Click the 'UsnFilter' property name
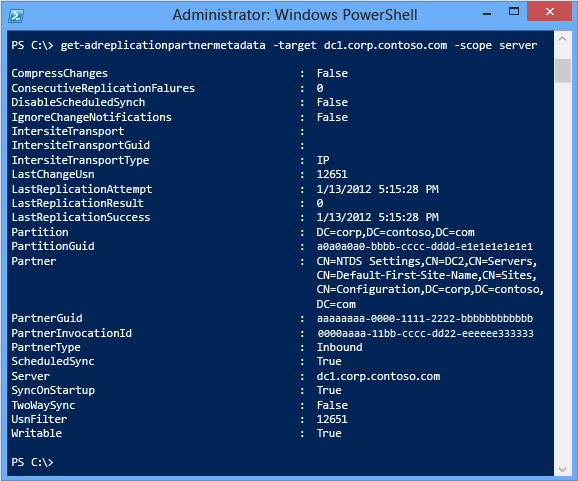This screenshot has height=481, width=578. pos(39,419)
